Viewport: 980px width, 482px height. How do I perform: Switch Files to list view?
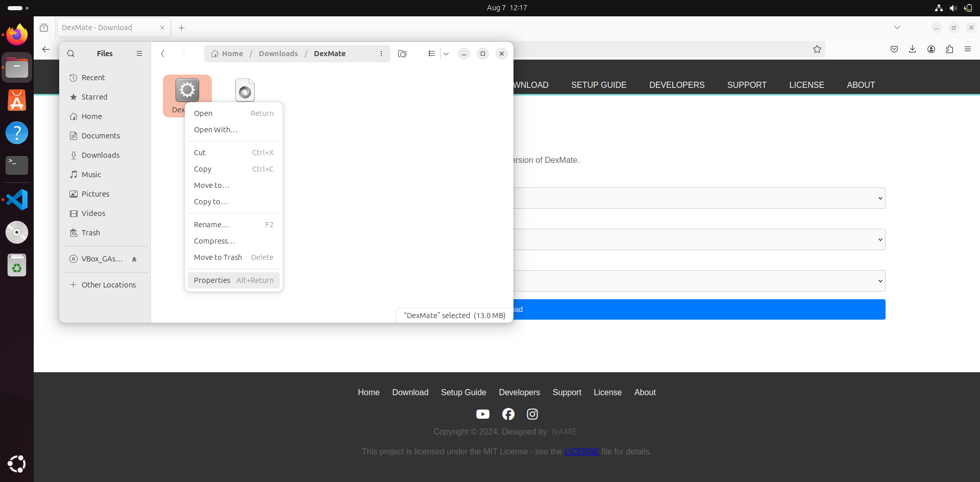click(x=432, y=54)
